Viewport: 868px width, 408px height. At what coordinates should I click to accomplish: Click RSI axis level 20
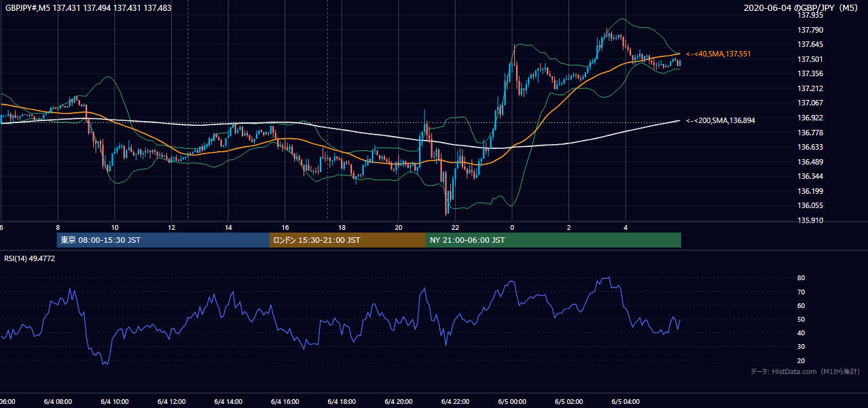coord(801,360)
